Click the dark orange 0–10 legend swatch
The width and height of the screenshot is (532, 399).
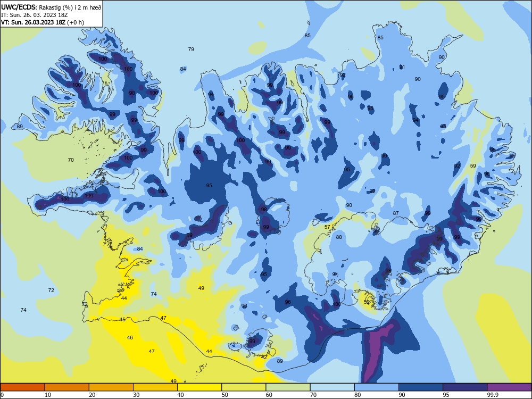tap(22, 387)
